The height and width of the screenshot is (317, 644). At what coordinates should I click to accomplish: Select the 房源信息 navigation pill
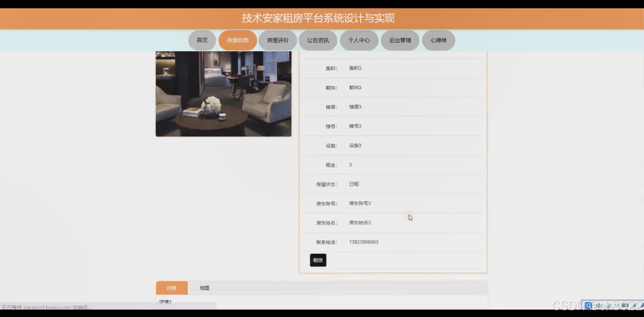click(238, 40)
